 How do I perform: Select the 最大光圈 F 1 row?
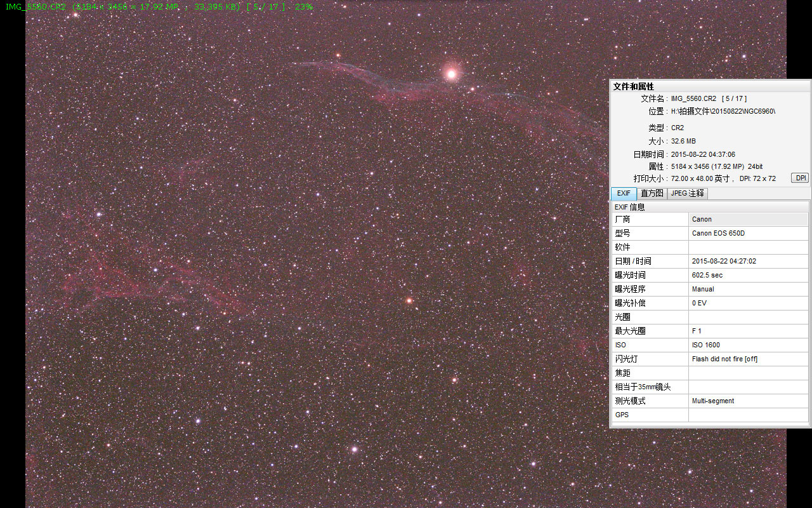709,331
